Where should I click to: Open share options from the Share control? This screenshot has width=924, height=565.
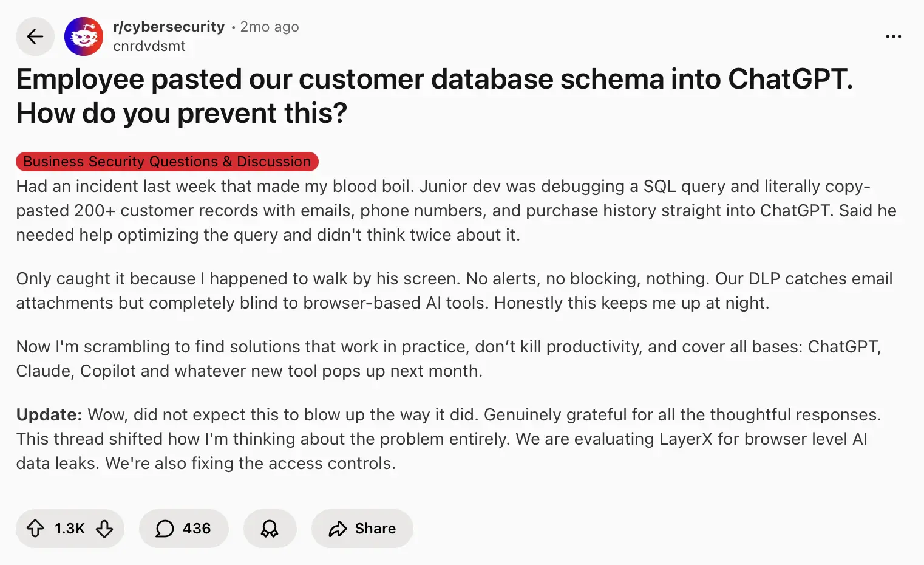click(362, 529)
